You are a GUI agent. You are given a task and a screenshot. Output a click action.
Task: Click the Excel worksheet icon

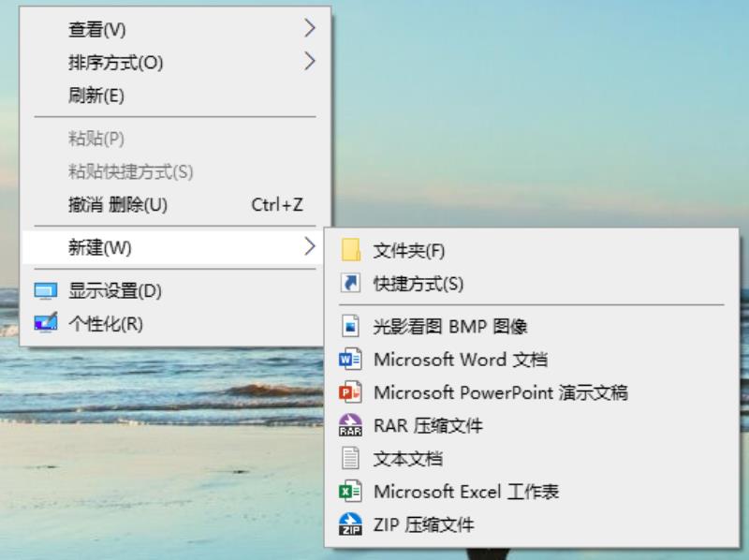350,492
